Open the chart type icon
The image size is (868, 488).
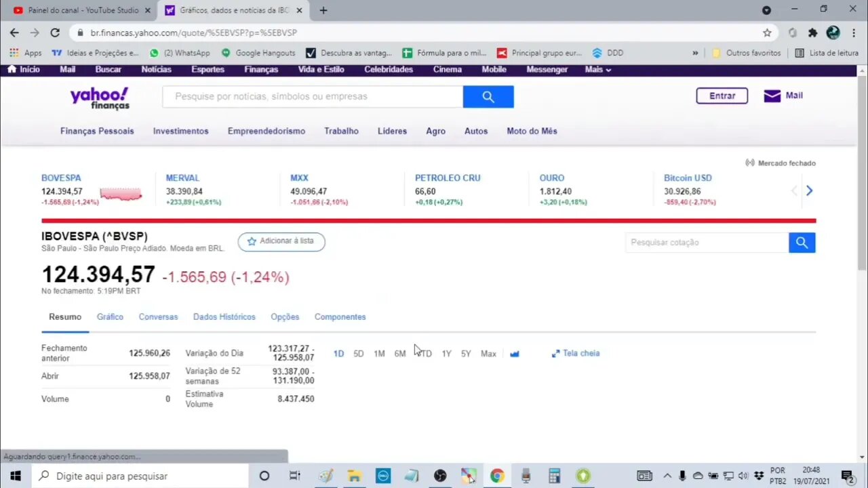[515, 354]
